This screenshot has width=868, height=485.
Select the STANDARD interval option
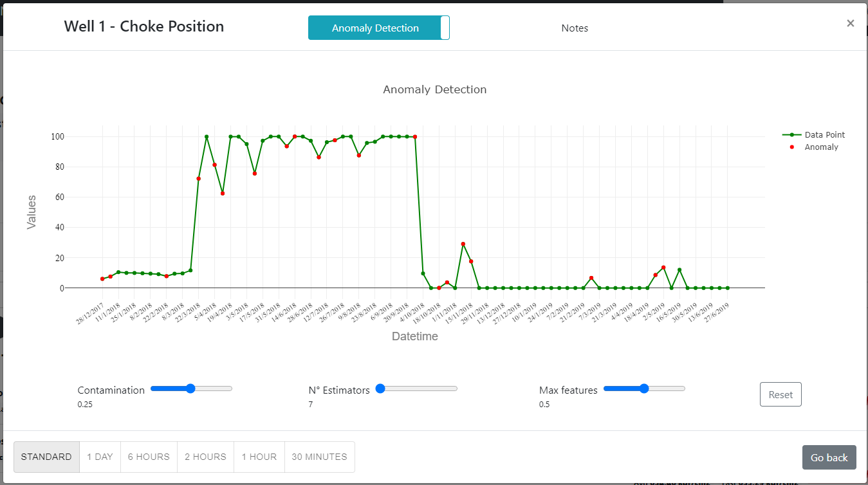[46, 457]
